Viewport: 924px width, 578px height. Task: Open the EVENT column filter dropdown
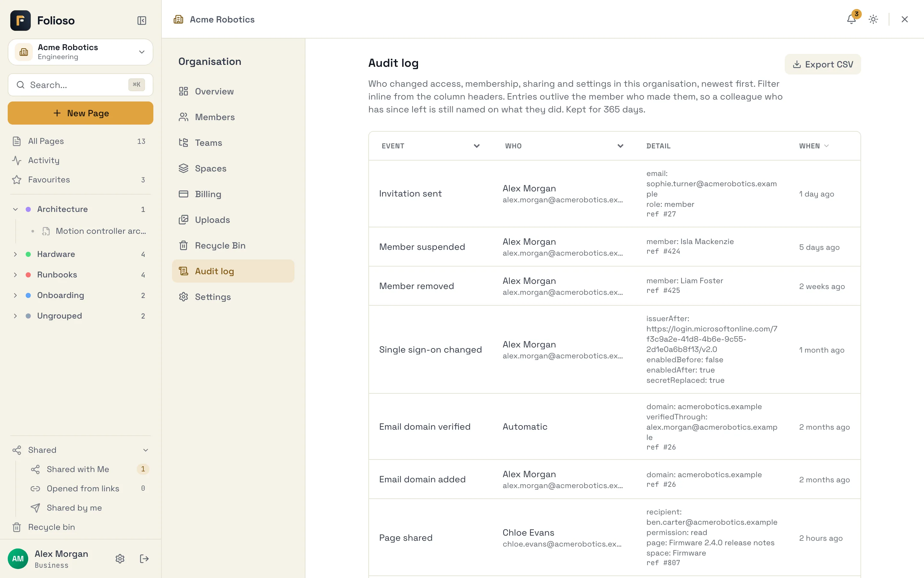point(476,146)
